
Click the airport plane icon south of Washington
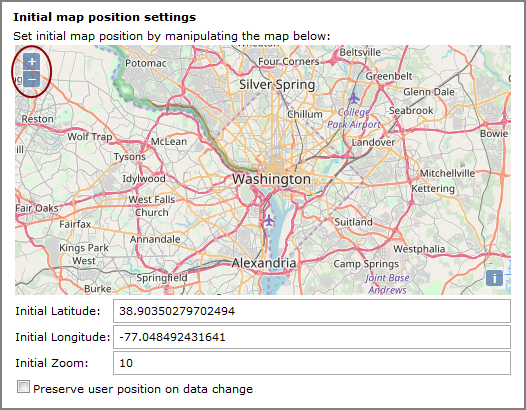click(x=269, y=221)
